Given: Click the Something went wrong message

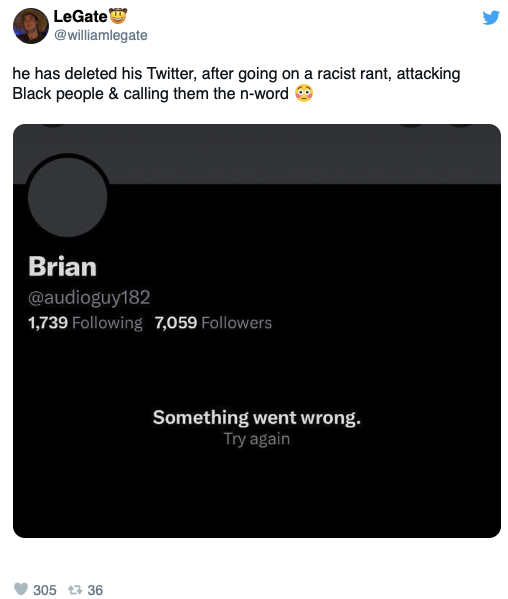Looking at the screenshot, I should 257,417.
